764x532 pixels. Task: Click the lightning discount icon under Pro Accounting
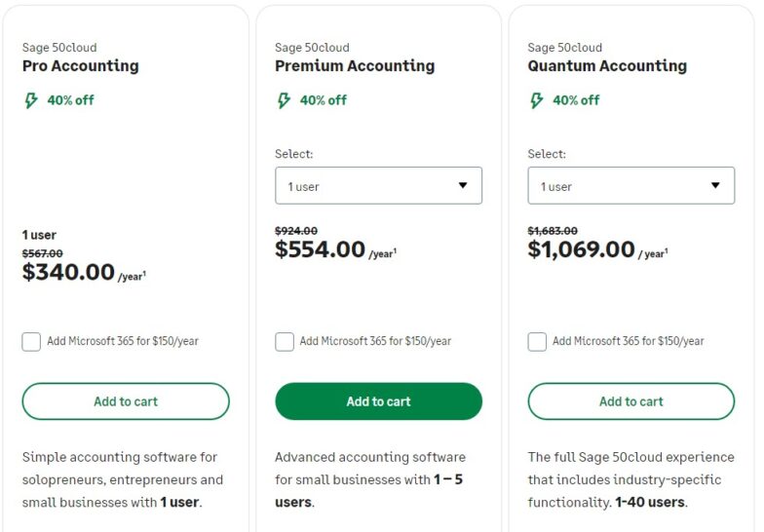click(x=31, y=100)
